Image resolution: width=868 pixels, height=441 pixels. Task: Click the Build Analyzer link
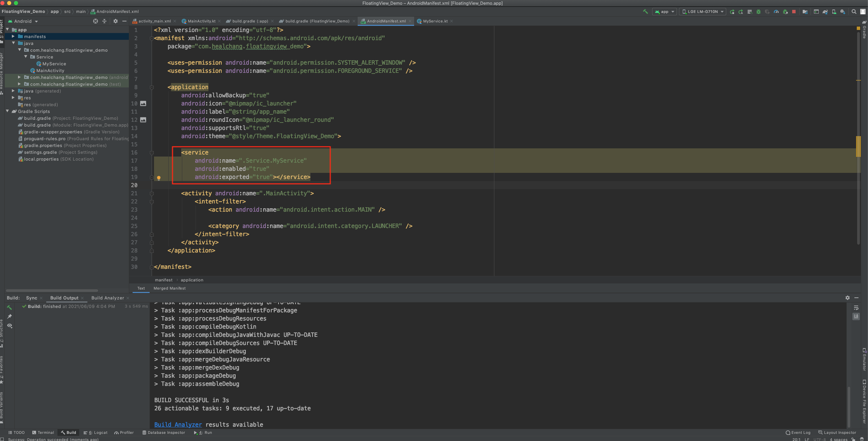tap(178, 425)
